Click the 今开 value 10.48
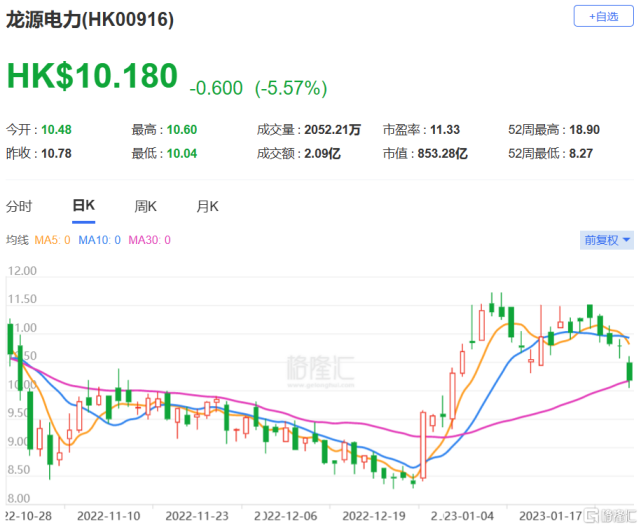The width and height of the screenshot is (641, 528). click(x=56, y=130)
